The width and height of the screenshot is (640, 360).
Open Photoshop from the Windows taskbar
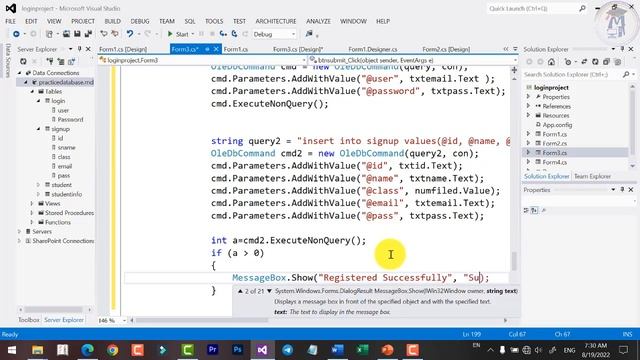(x=238, y=350)
